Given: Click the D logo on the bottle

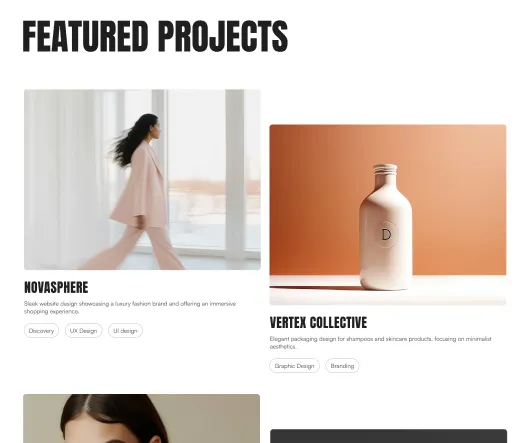Looking at the screenshot, I should click(386, 235).
